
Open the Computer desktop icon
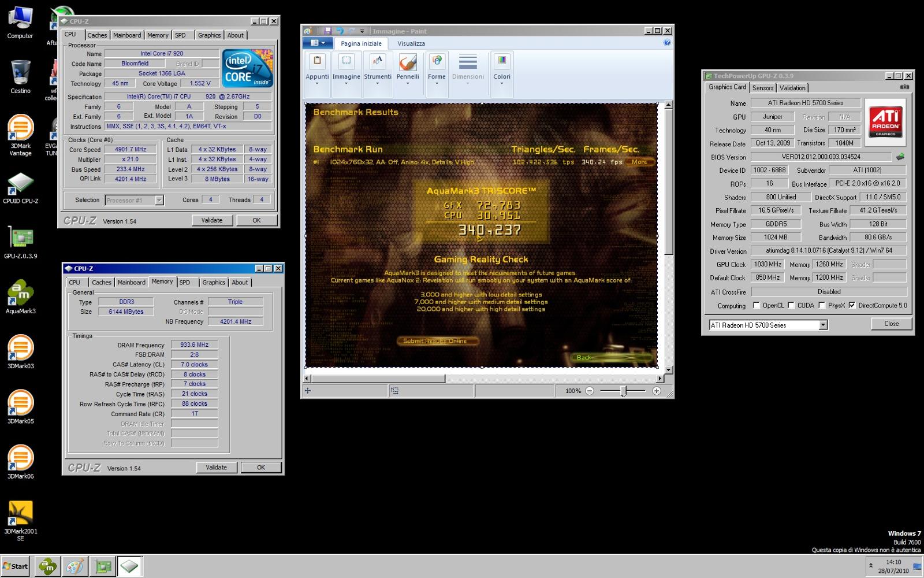20,23
